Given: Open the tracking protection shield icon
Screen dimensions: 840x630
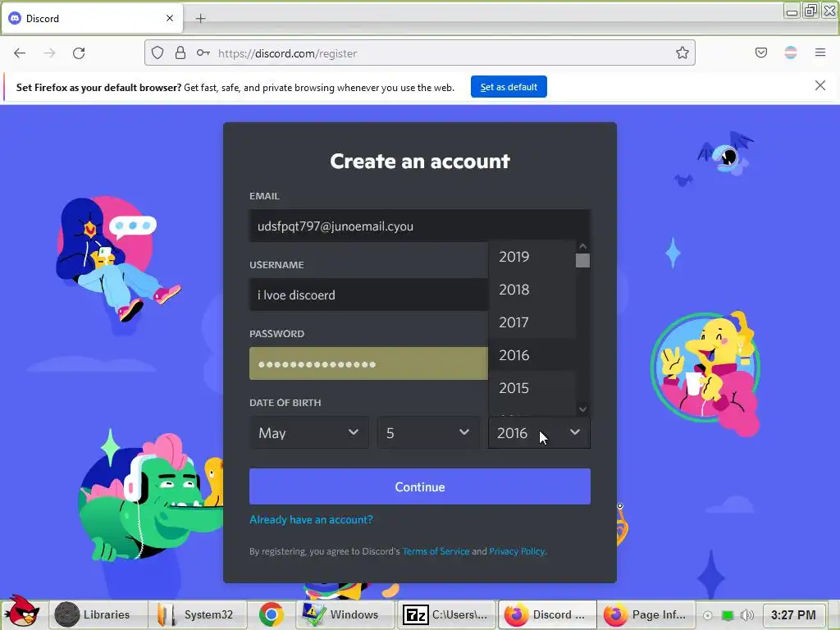Looking at the screenshot, I should coord(157,53).
